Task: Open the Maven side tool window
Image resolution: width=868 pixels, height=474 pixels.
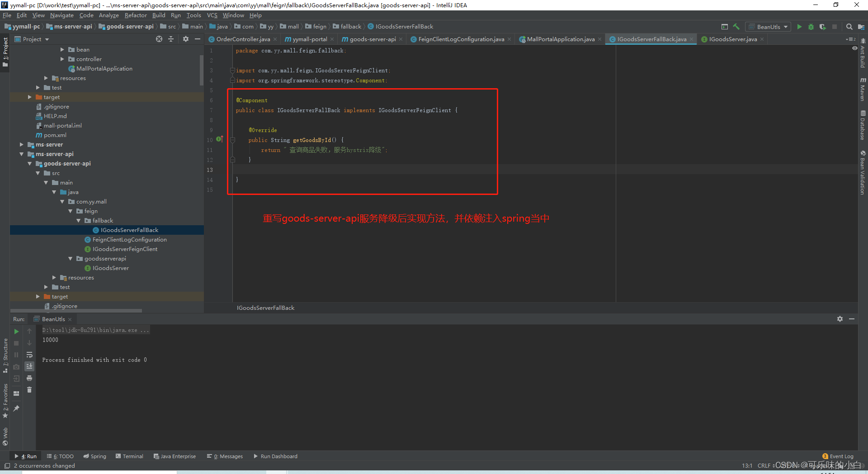Action: click(863, 90)
